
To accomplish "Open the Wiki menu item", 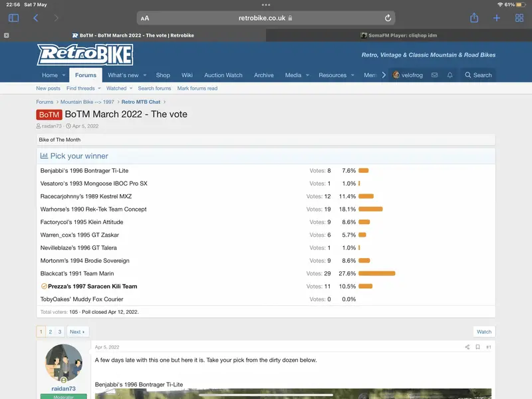I will (187, 75).
